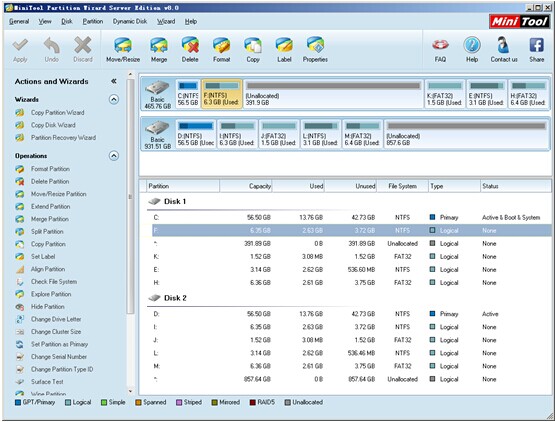Viewport: 555px width, 422px height.
Task: Click the File System column header
Action: [x=402, y=186]
